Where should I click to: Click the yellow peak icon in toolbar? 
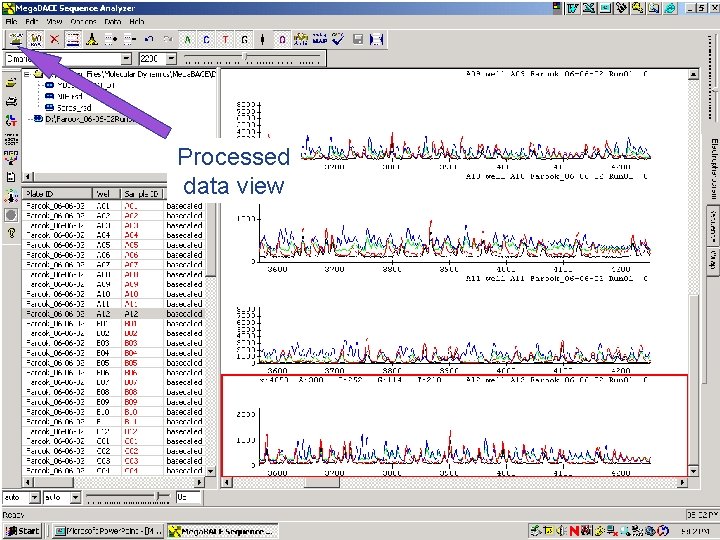pyautogui.click(x=92, y=39)
